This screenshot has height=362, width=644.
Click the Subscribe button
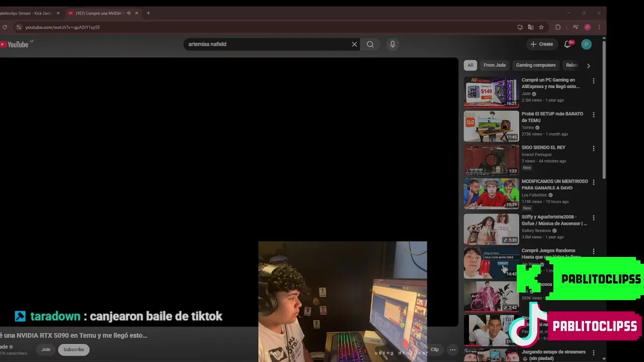tap(73, 349)
